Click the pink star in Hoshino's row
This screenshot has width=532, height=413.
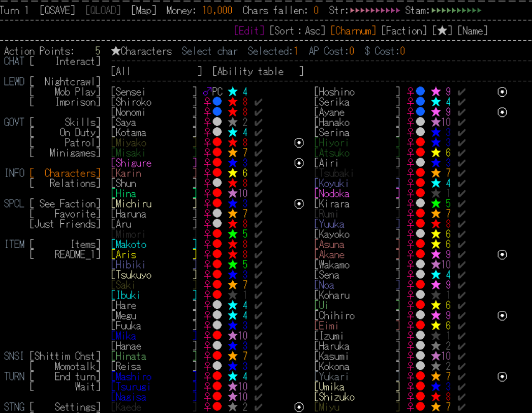point(436,92)
